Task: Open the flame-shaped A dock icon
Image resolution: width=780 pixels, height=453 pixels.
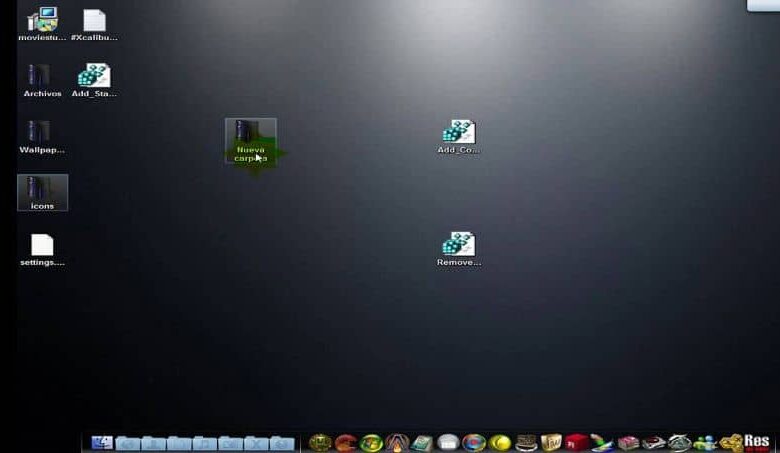Action: [396, 443]
